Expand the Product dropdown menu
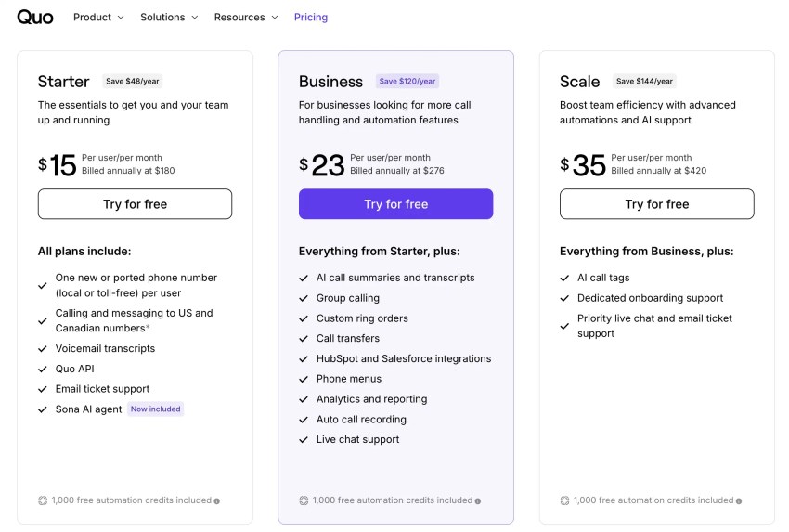This screenshot has height=532, width=789. (98, 17)
